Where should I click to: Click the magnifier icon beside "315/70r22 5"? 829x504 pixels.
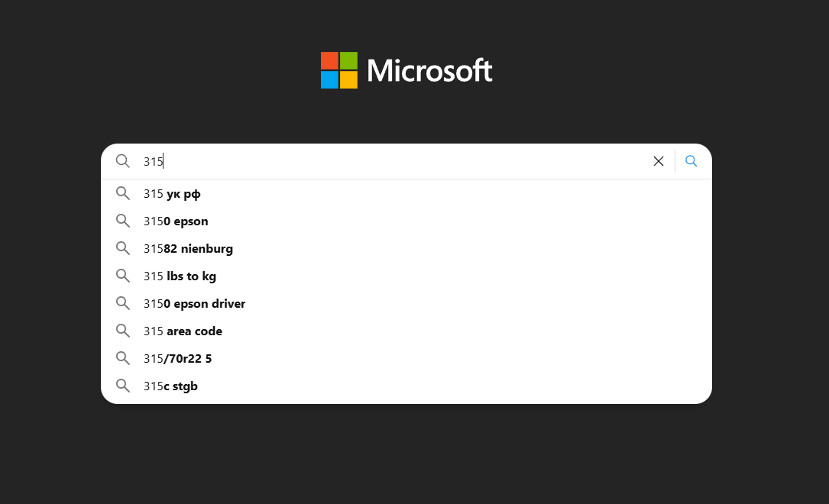123,359
